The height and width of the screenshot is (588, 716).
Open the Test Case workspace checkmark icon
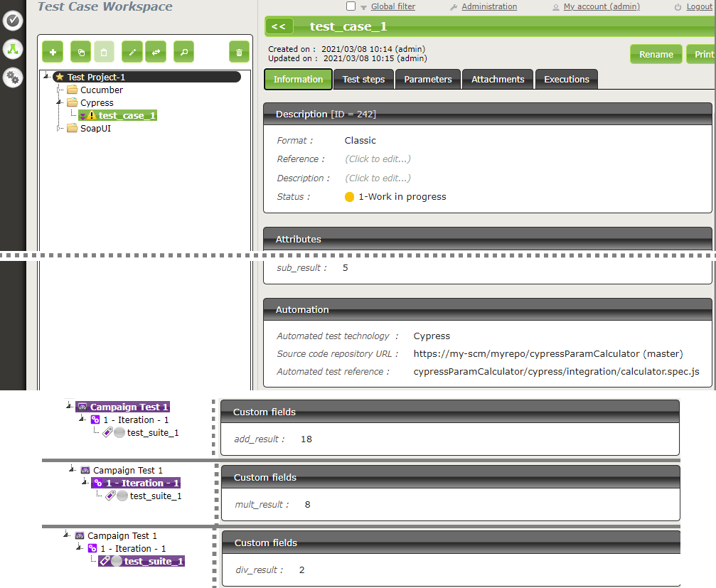tap(13, 21)
